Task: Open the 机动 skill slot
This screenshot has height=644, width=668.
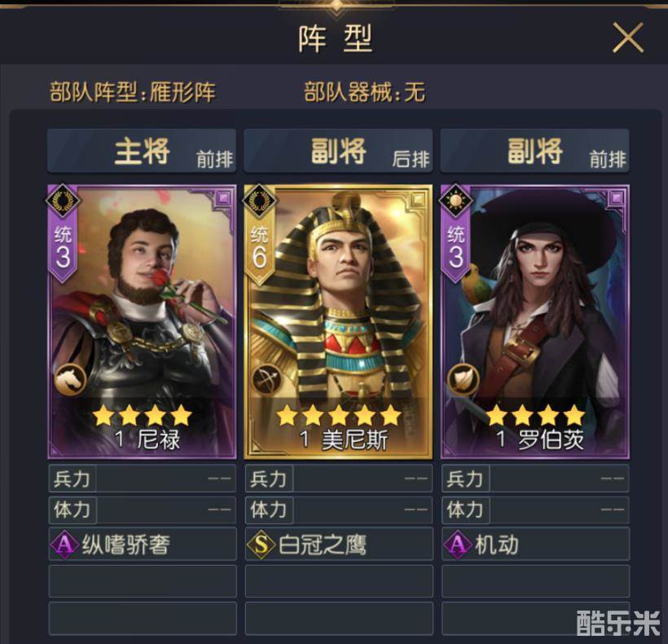Action: pyautogui.click(x=535, y=544)
